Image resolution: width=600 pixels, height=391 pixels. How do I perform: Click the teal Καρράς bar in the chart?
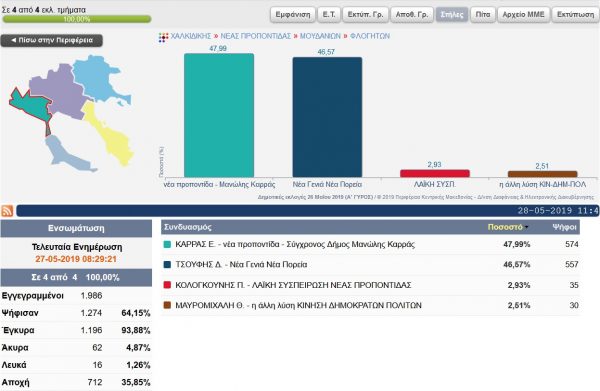[x=219, y=115]
